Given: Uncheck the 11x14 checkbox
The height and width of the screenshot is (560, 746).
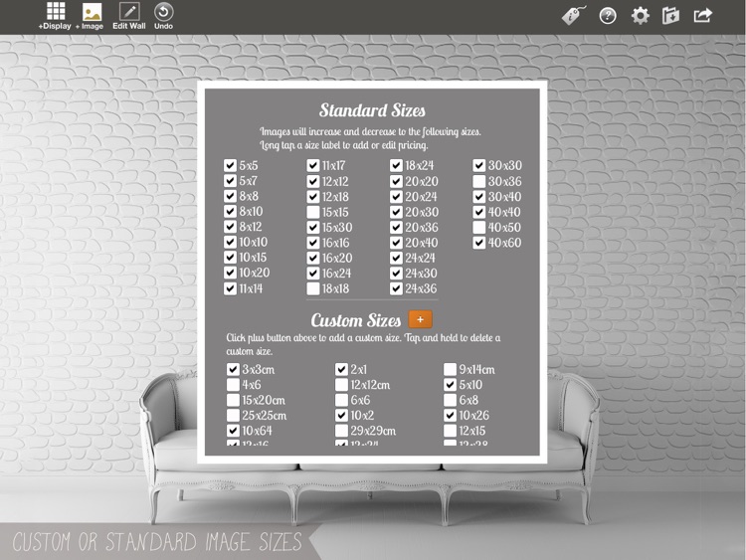Looking at the screenshot, I should [231, 288].
